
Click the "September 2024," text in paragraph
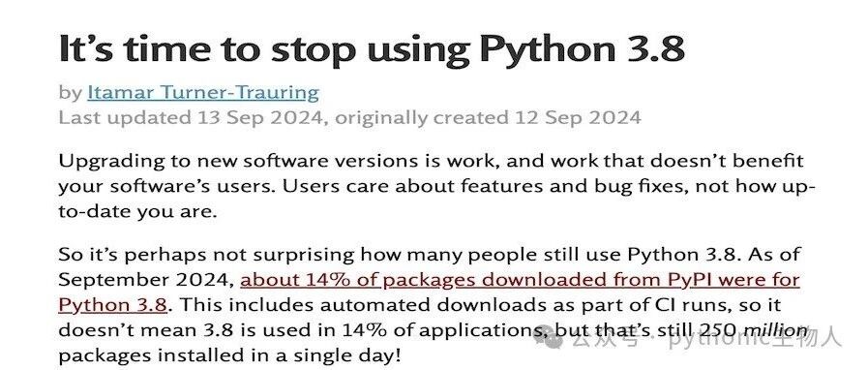click(x=146, y=280)
